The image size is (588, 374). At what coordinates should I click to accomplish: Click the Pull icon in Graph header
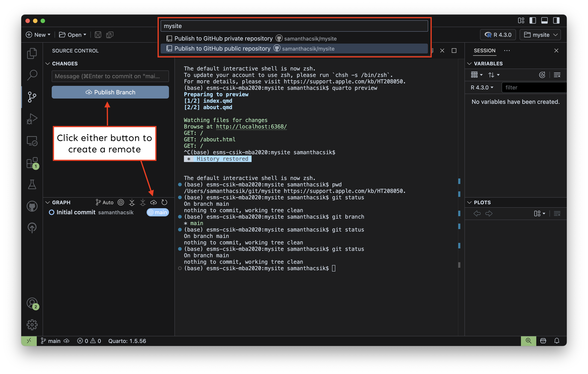[x=143, y=202]
